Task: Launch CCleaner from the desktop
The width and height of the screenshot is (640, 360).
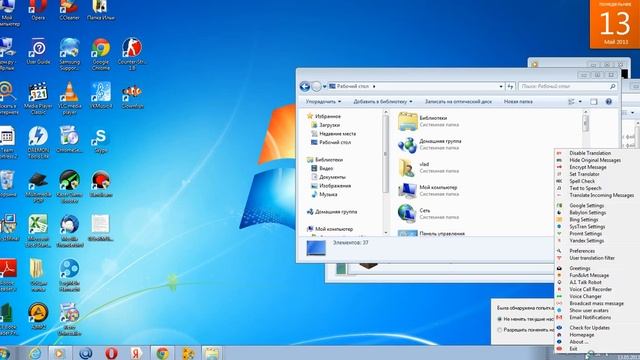Action: [x=69, y=10]
